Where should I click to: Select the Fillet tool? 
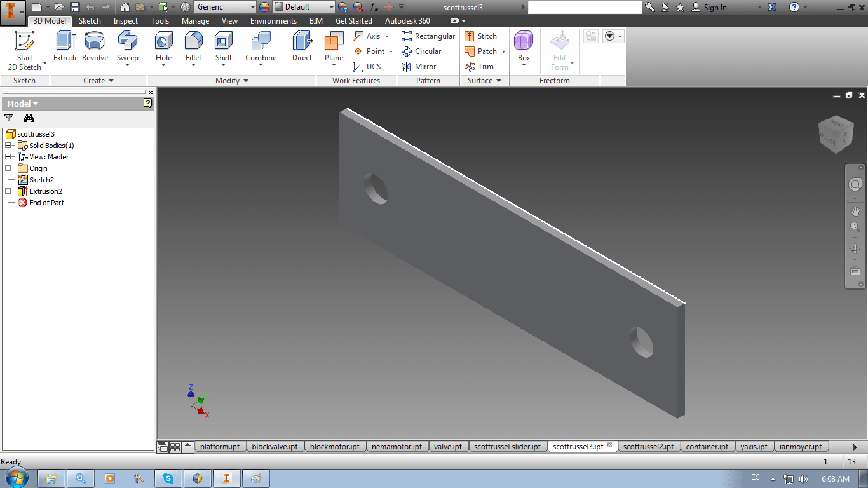(x=194, y=50)
